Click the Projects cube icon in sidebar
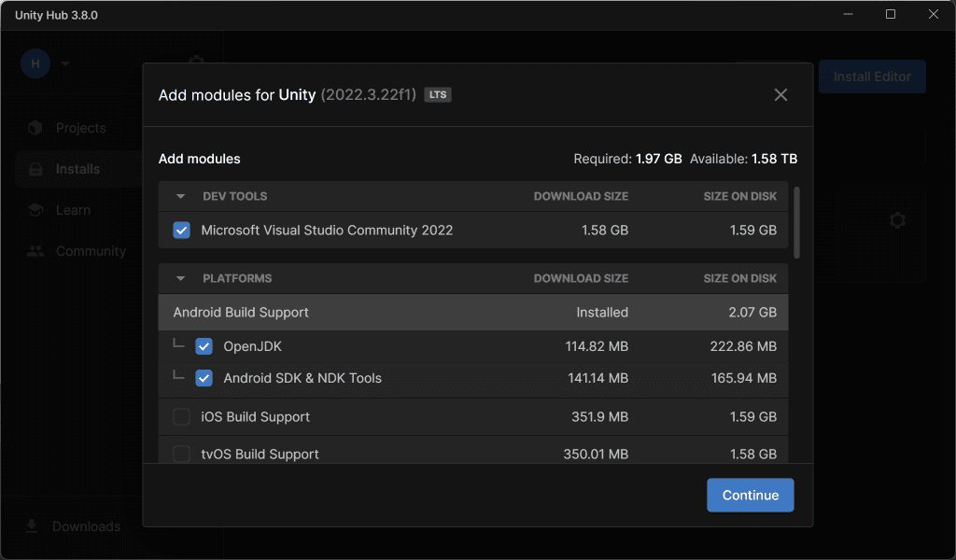Viewport: 956px width, 560px height. coord(35,128)
